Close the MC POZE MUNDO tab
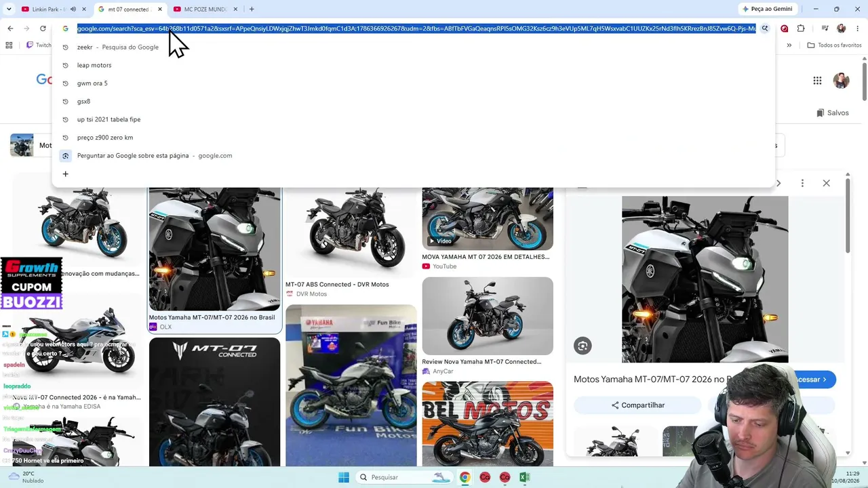 click(x=236, y=9)
